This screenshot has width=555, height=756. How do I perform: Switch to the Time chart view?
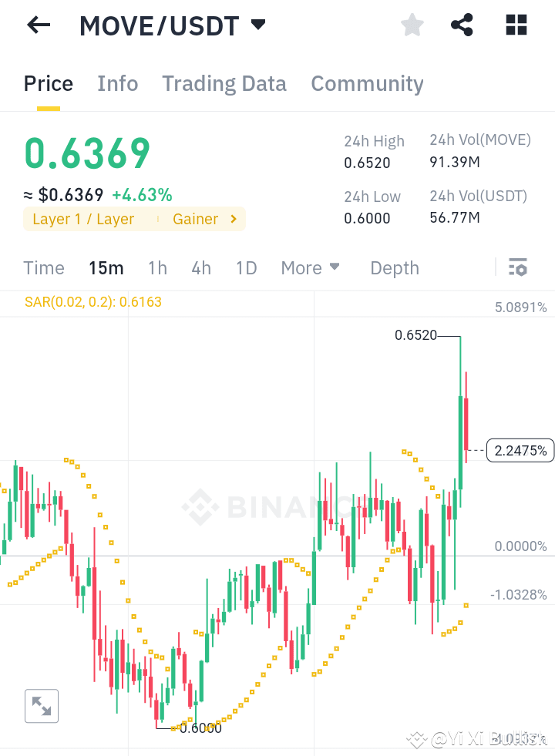43,267
